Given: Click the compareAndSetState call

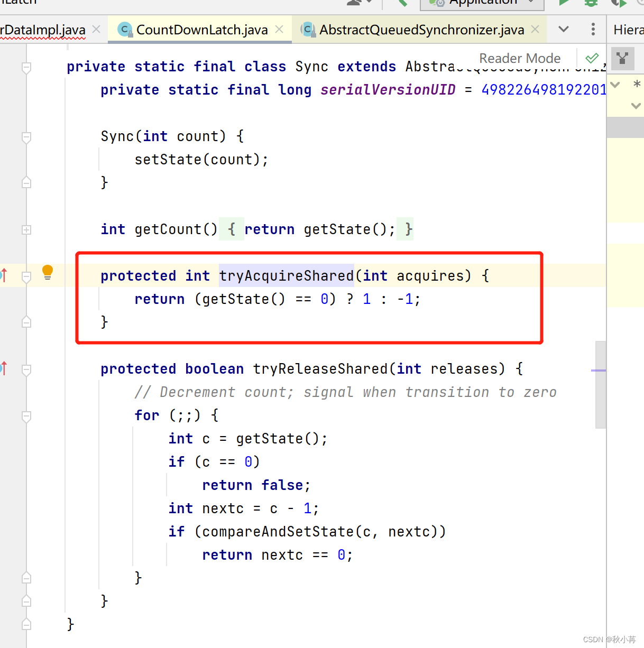Looking at the screenshot, I should (x=323, y=531).
